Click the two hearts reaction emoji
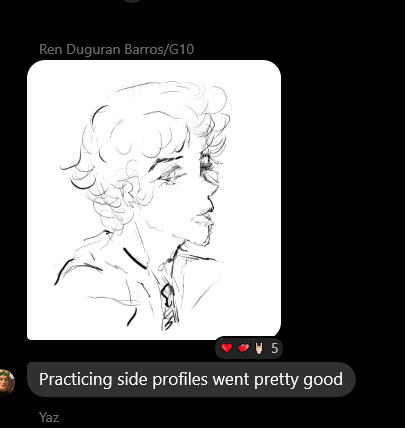This screenshot has height=428, width=405. (x=244, y=348)
